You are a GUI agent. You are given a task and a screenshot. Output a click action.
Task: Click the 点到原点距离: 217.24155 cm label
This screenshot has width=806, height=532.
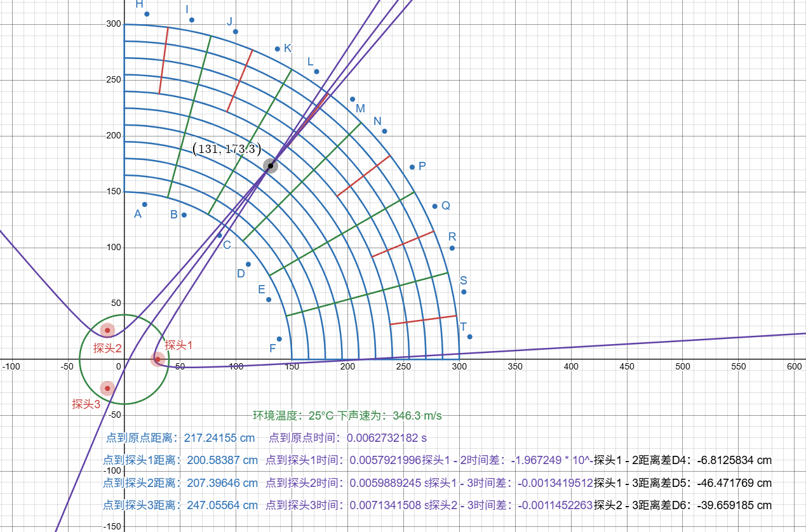point(180,438)
